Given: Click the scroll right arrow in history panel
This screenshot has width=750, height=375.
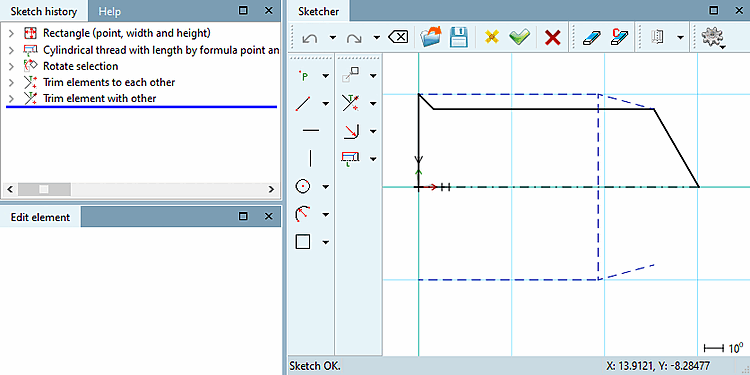Looking at the screenshot, I should 271,189.
